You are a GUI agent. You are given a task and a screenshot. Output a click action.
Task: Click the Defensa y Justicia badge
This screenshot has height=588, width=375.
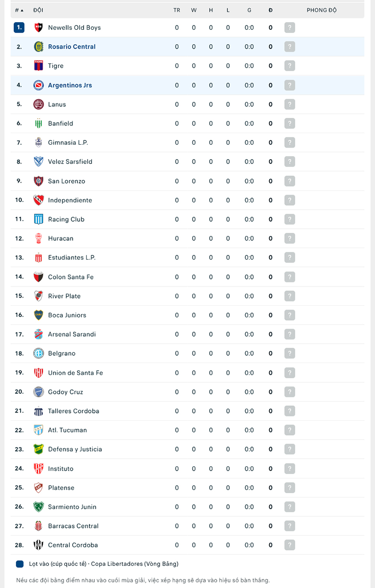pyautogui.click(x=38, y=449)
